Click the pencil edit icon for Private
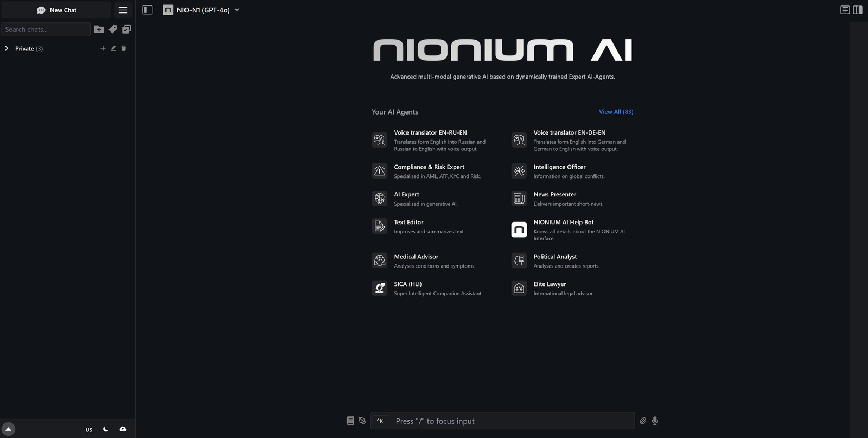This screenshot has width=868, height=438. [x=113, y=48]
